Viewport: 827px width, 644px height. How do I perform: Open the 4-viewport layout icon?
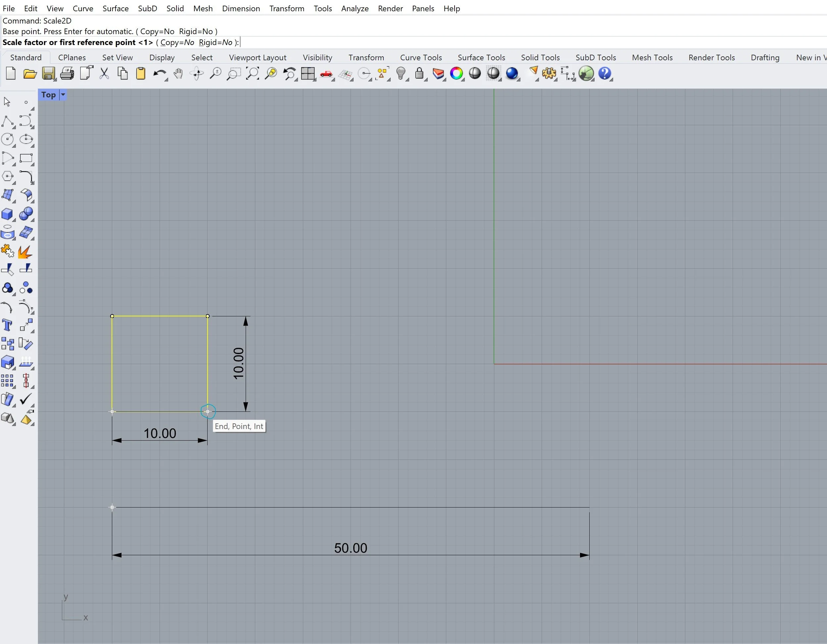pos(308,74)
